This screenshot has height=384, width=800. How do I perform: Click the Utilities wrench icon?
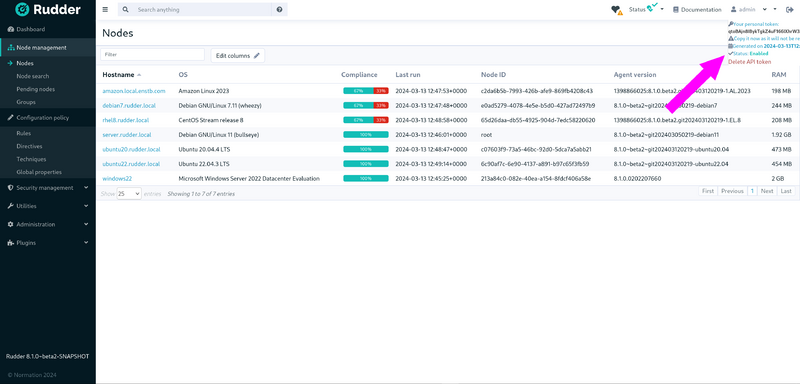tap(11, 206)
